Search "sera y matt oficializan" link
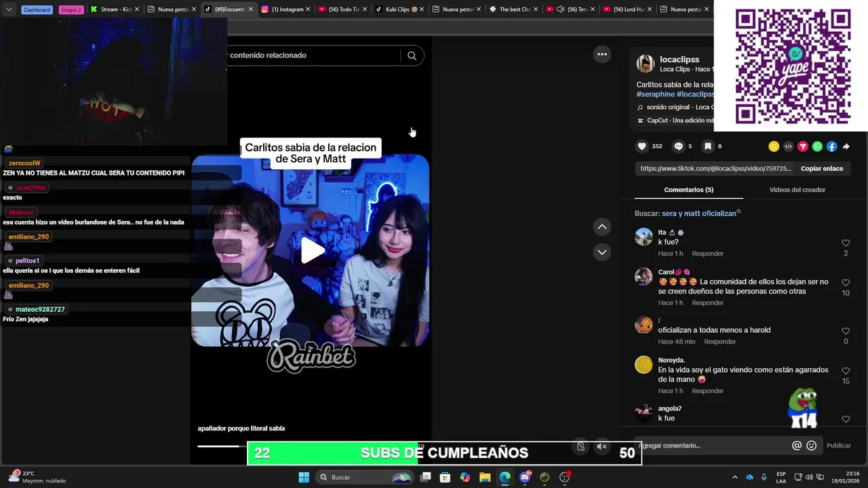868x488 pixels. [701, 213]
